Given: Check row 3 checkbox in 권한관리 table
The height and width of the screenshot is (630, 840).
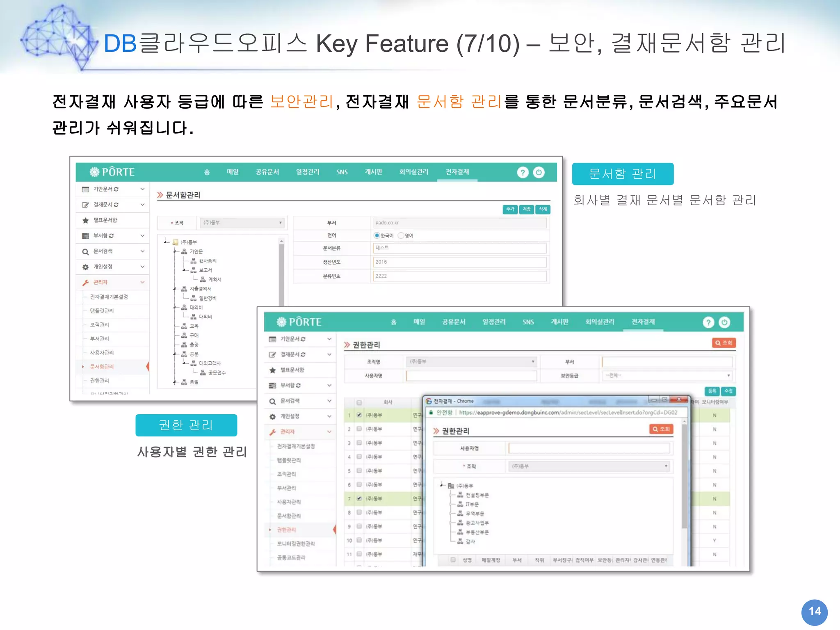Looking at the screenshot, I should pyautogui.click(x=359, y=443).
